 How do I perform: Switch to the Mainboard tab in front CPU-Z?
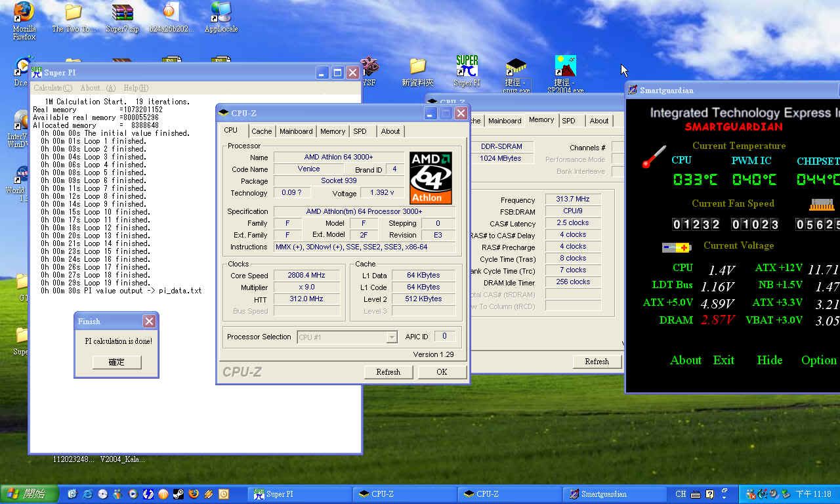(296, 131)
